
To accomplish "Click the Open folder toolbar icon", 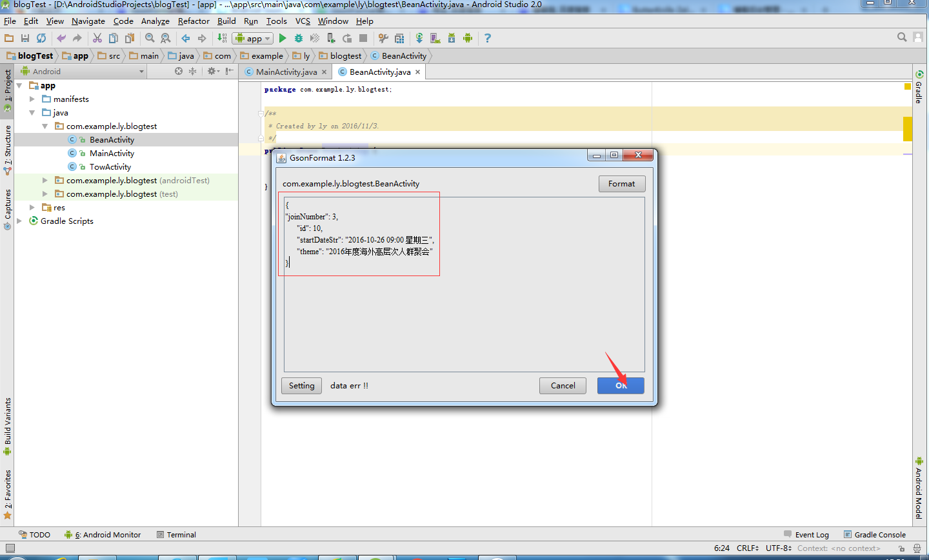I will pyautogui.click(x=9, y=38).
